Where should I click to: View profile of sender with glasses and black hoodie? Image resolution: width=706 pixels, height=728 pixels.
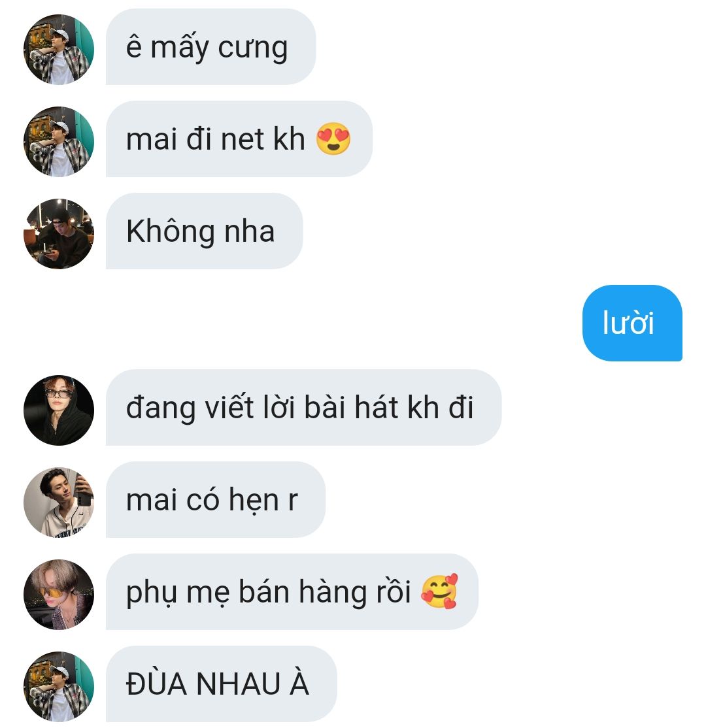click(59, 410)
